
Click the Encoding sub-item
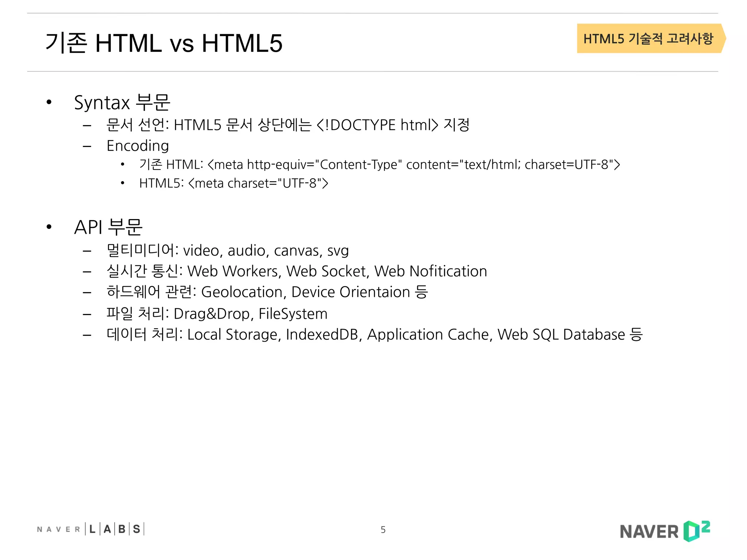pos(138,146)
